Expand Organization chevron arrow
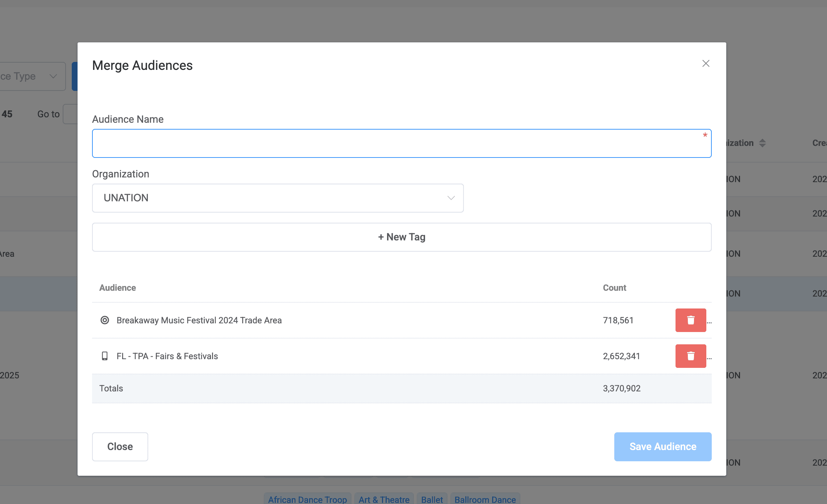The width and height of the screenshot is (827, 504). coord(451,198)
